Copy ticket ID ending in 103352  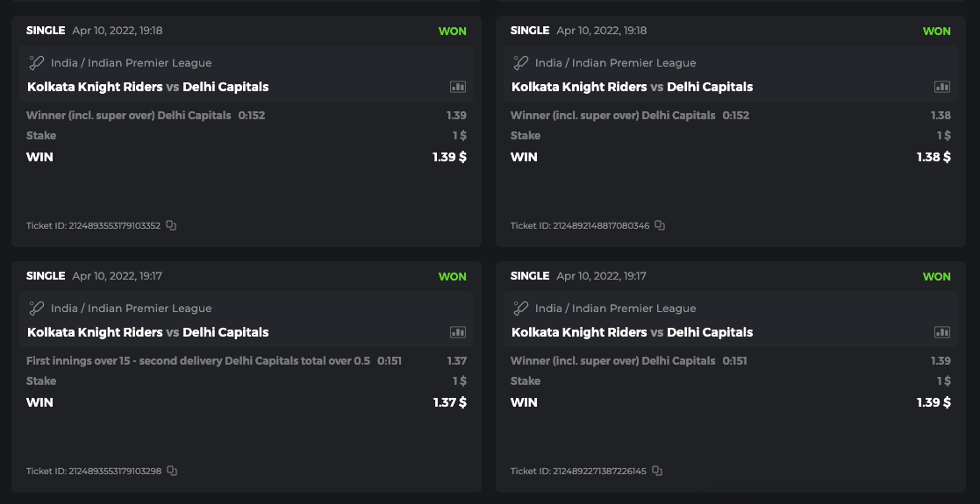(171, 226)
